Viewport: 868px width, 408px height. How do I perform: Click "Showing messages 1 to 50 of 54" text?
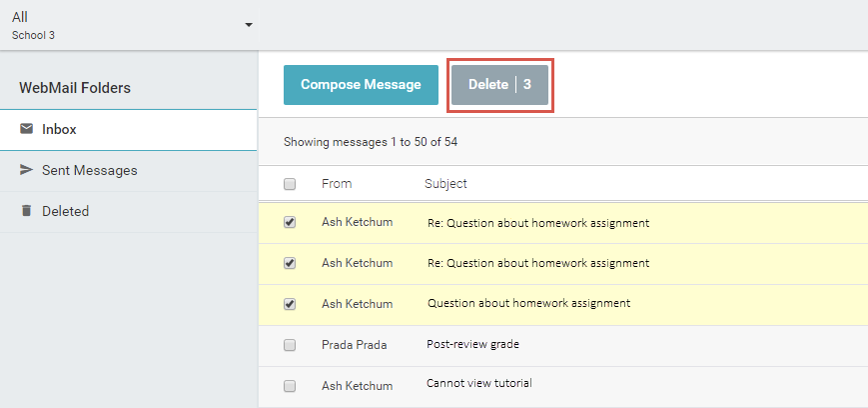point(371,142)
